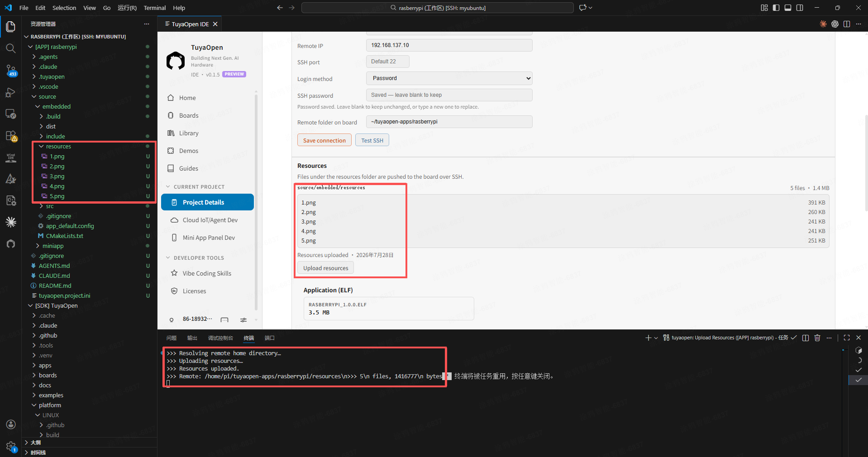Switch to the 端口 panel tab
Viewport: 868px width, 457px height.
(270, 338)
